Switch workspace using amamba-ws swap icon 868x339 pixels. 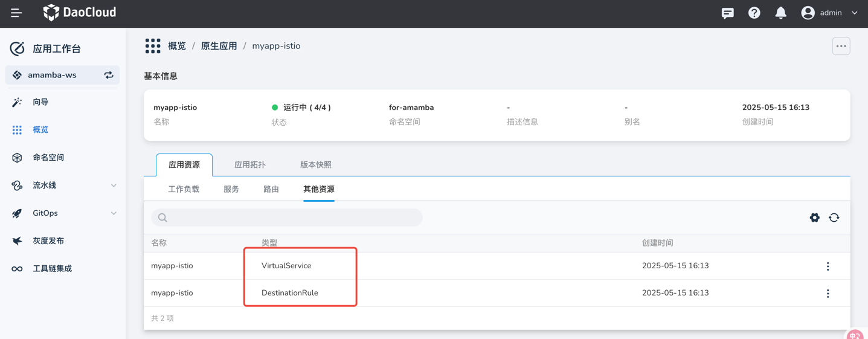[x=109, y=75]
